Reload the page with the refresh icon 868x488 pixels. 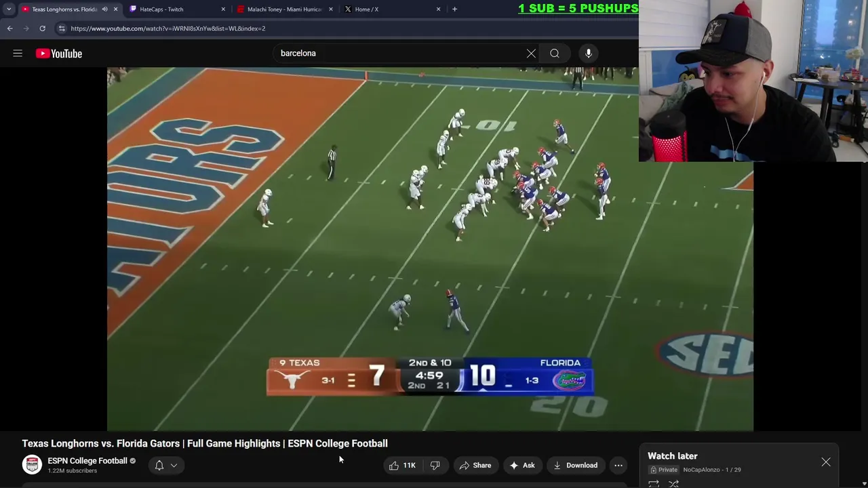(x=42, y=28)
